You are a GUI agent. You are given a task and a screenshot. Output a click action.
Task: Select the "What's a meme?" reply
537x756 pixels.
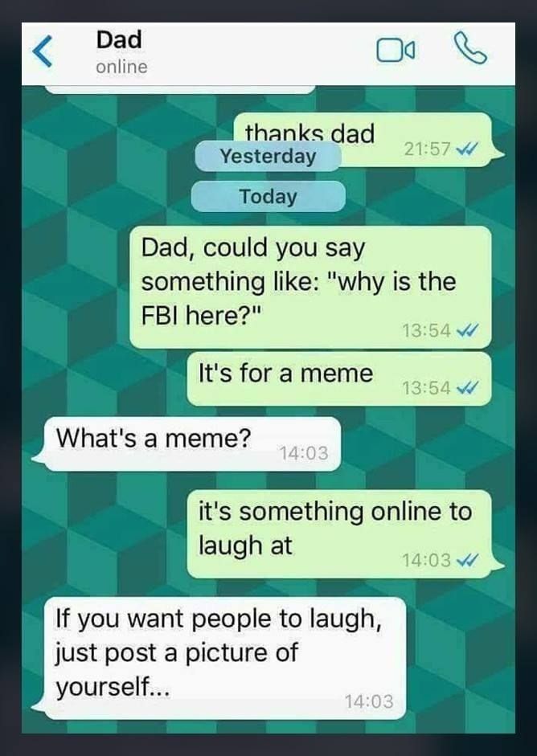187,443
